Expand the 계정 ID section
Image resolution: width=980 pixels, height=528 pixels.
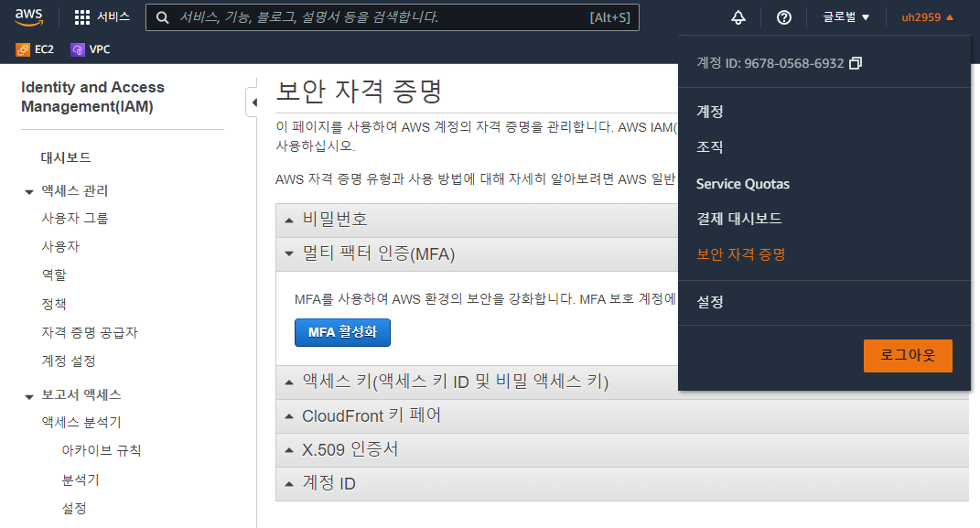click(x=622, y=484)
